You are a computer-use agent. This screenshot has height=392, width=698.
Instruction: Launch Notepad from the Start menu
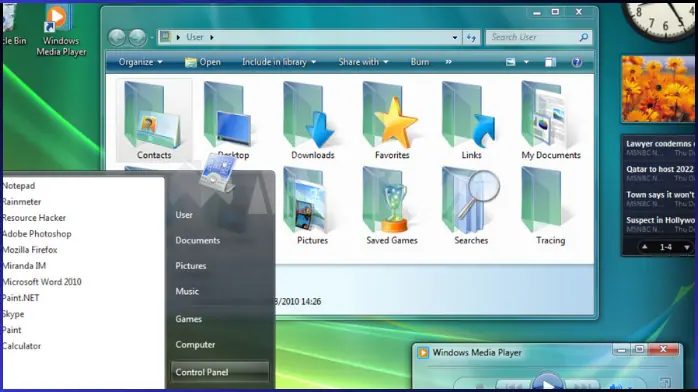tap(19, 186)
